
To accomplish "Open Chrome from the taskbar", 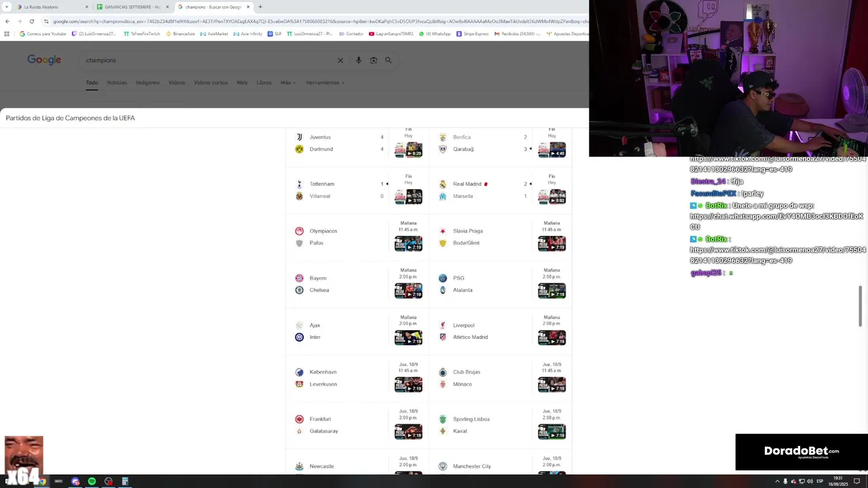I will 42,481.
